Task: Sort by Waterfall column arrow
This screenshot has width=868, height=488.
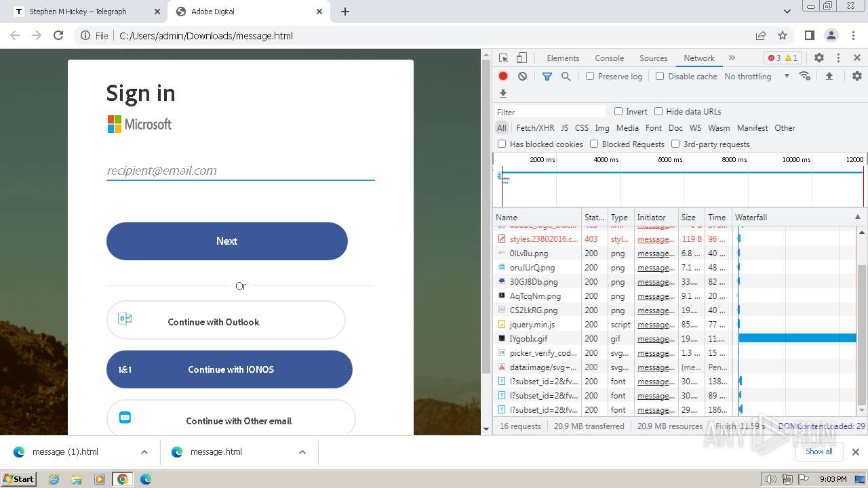Action: pos(857,217)
